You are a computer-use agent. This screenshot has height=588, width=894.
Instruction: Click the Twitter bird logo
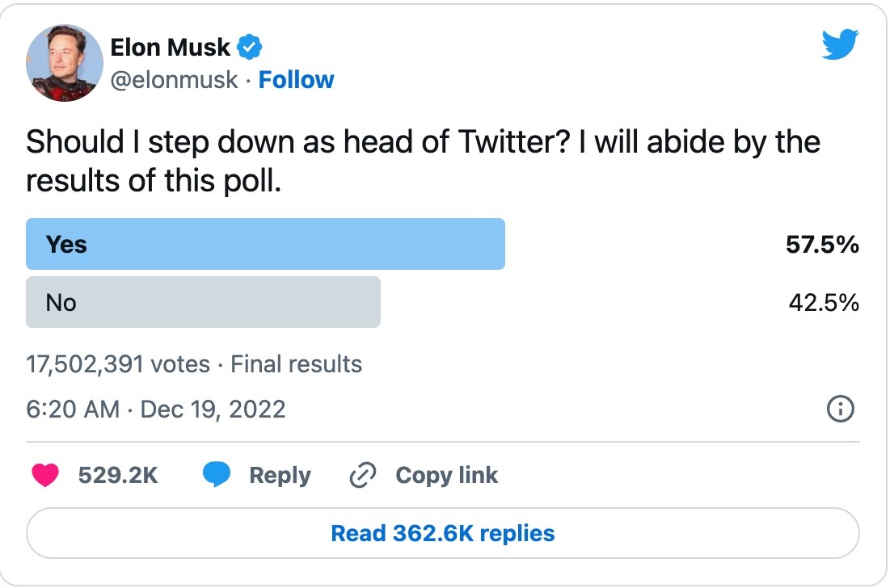pos(840,44)
